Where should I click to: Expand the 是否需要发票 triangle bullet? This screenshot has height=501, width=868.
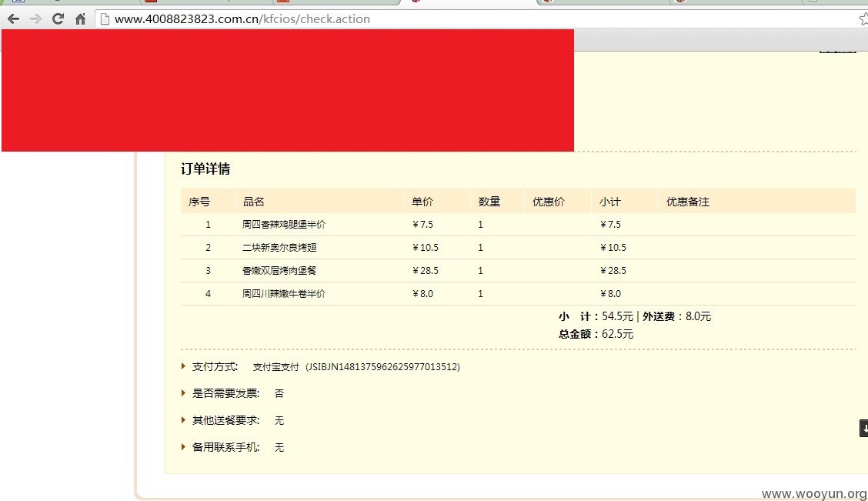[183, 393]
